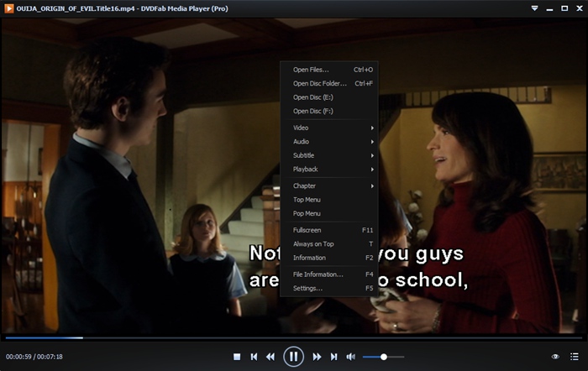This screenshot has width=588, height=371.
Task: Expand the Video submenu
Action: point(329,128)
